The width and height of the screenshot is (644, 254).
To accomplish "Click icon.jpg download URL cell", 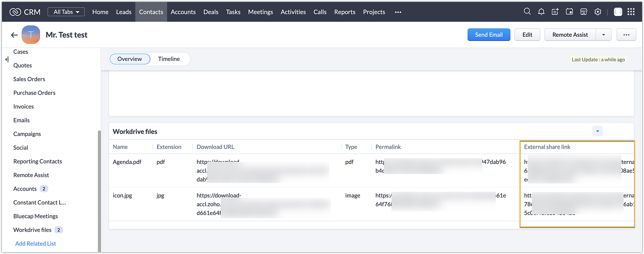I will pos(263,204).
